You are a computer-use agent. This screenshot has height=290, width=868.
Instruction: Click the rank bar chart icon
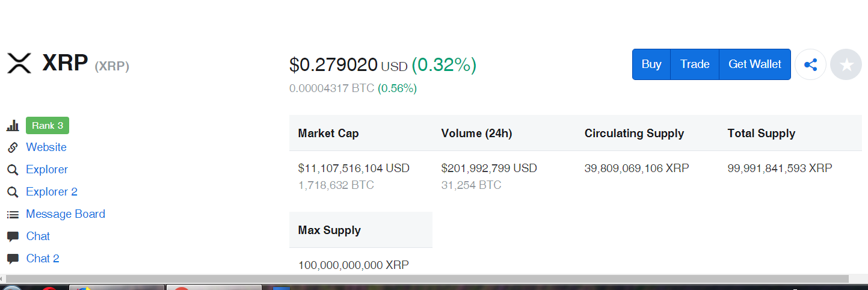13,126
